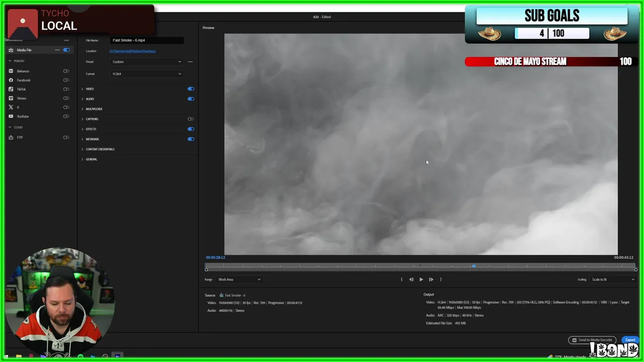Edit File Name field Fast Smoke - 6.mp4
Viewport: 644px width, 362px height.
(146, 40)
